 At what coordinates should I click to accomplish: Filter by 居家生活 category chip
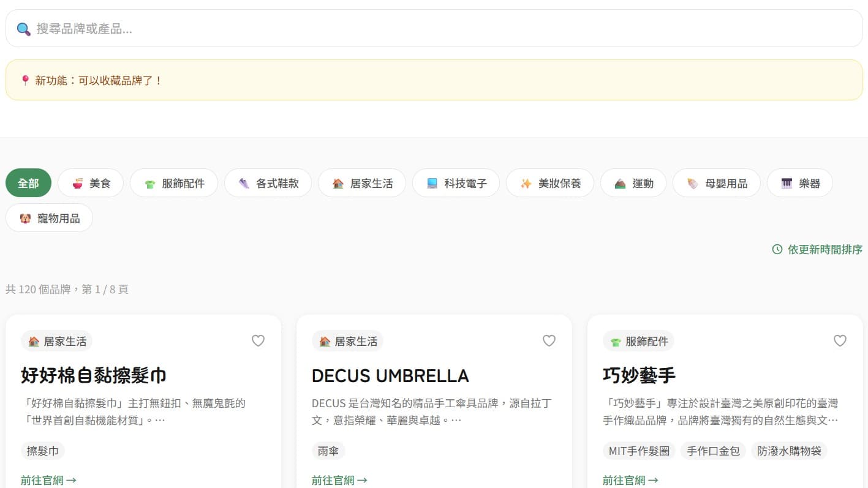[362, 183]
